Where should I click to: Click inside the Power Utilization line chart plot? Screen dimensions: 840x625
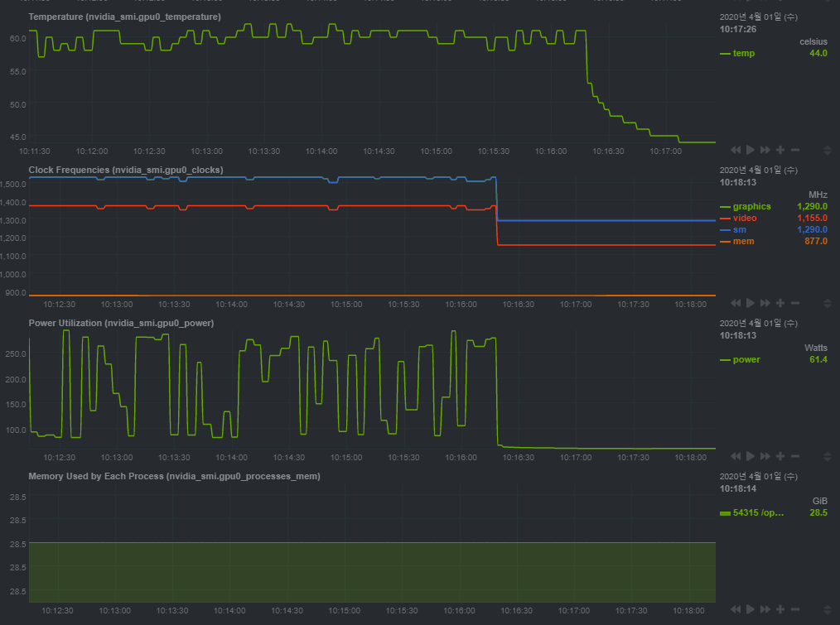click(x=372, y=389)
